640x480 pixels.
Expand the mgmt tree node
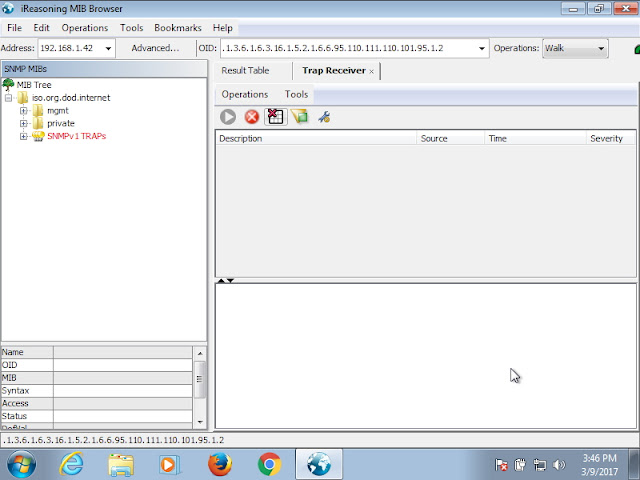(x=24, y=111)
